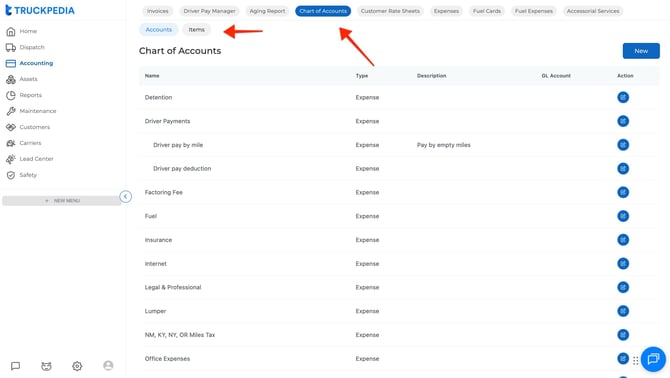The height and width of the screenshot is (378, 670).
Task: Expand the New Menu bar in sidebar
Action: [x=62, y=201]
